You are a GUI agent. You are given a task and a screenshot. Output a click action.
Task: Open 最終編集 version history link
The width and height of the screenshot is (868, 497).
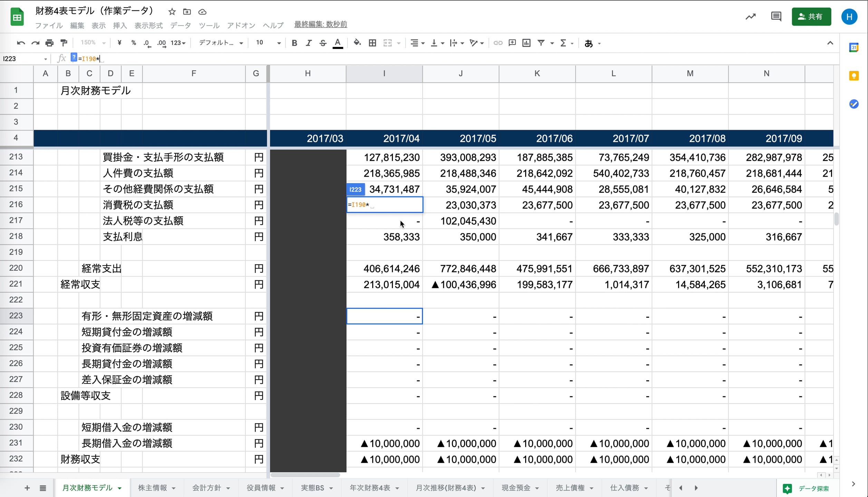click(320, 24)
